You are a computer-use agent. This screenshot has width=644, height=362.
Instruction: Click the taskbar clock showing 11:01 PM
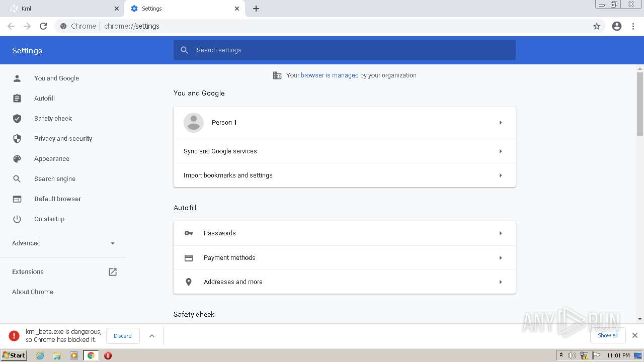618,355
